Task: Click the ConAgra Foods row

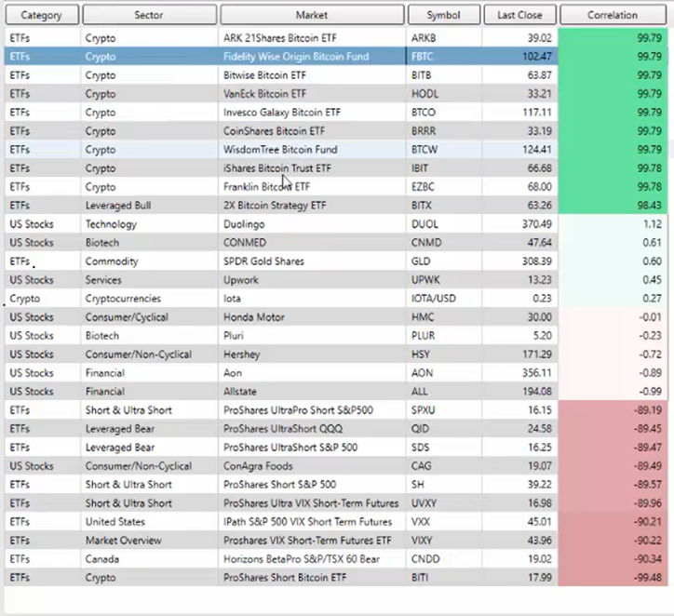Action: tap(259, 466)
